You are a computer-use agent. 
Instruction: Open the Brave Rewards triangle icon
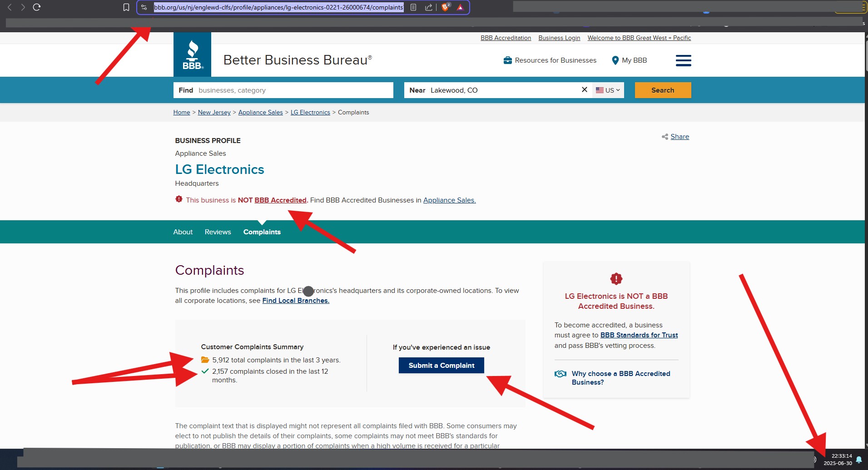click(x=460, y=7)
